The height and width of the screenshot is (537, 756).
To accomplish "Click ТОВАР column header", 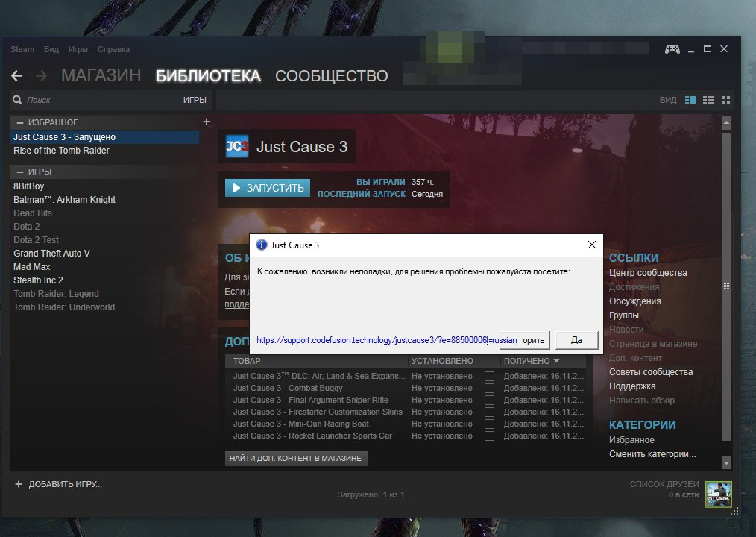I will (247, 361).
